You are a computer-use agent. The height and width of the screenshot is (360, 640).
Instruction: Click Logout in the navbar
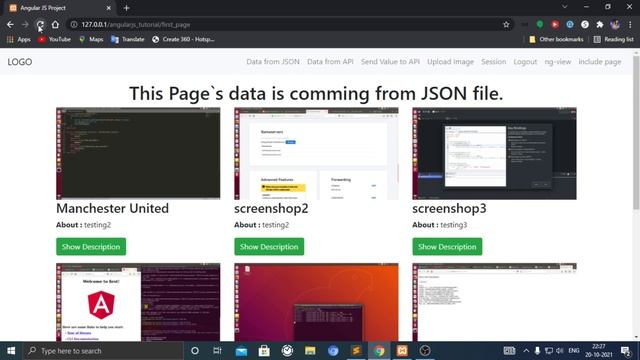click(525, 62)
